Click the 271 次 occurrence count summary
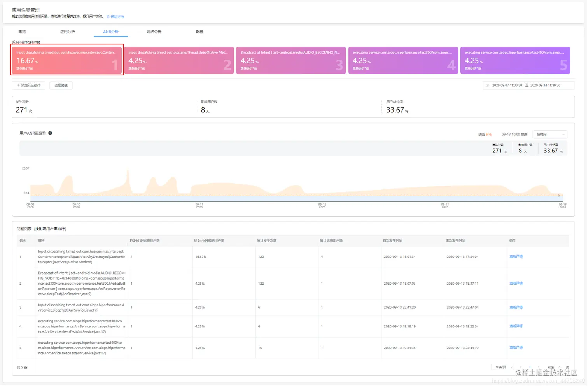588x387 pixels. 24,110
